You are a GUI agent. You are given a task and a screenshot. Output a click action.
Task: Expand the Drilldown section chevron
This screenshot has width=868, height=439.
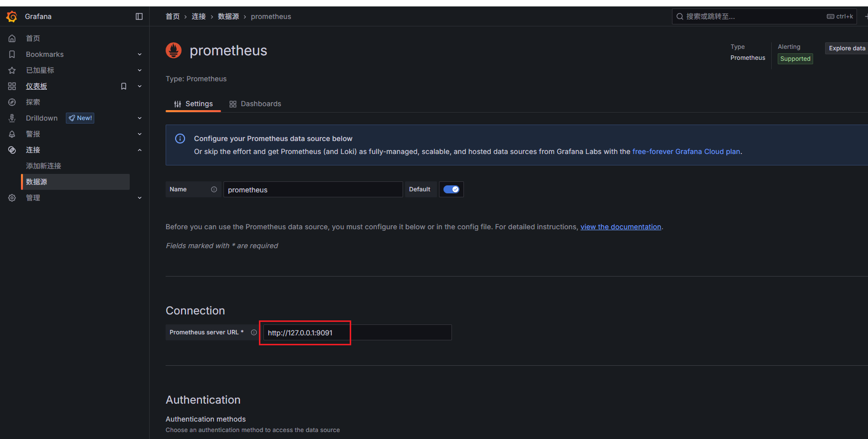(140, 118)
